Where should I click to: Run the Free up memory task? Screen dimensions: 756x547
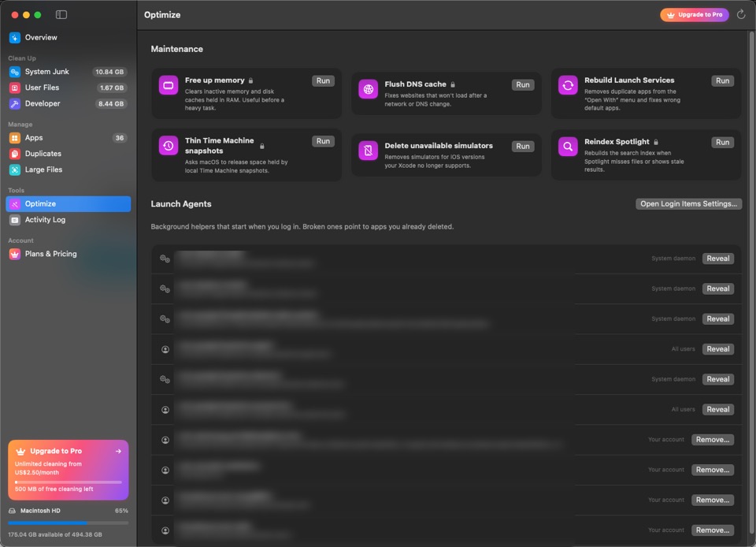pyautogui.click(x=323, y=80)
